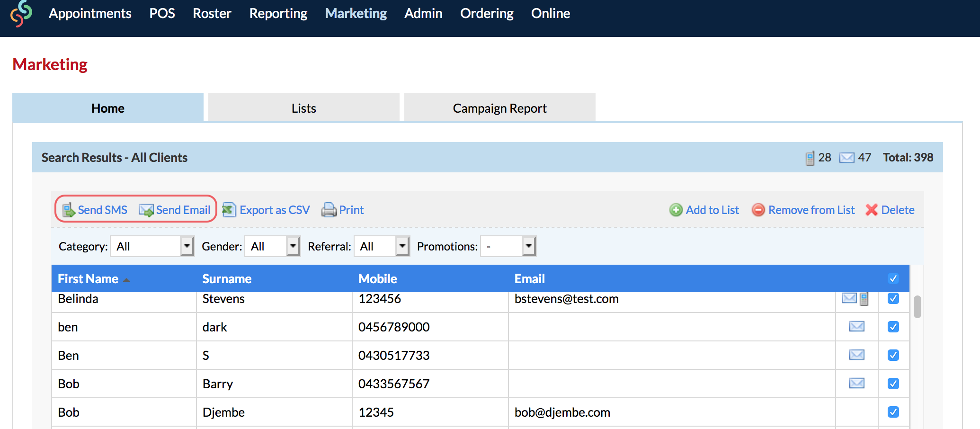Click the Print printer icon
980x429 pixels.
329,210
